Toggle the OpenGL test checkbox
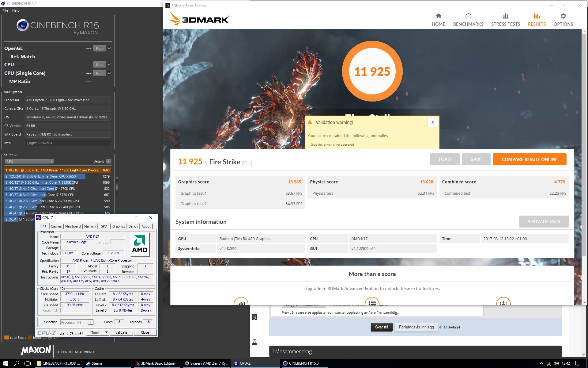 coord(110,48)
